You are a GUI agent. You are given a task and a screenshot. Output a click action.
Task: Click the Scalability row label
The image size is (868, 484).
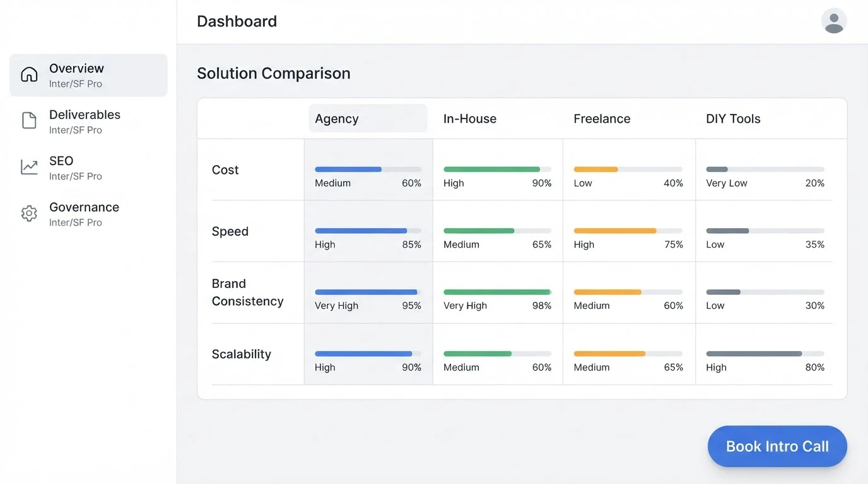pos(242,354)
